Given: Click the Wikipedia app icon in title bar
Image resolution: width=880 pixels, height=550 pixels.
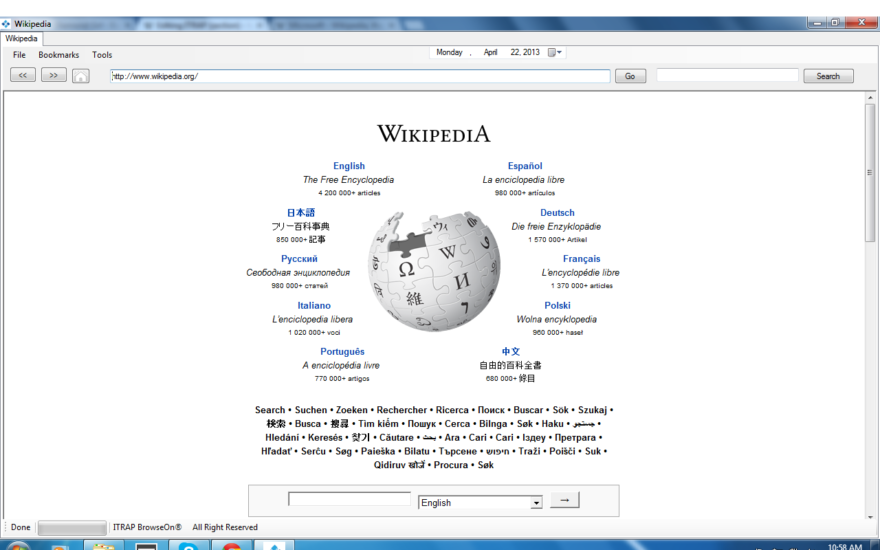Looking at the screenshot, I should coord(6,24).
